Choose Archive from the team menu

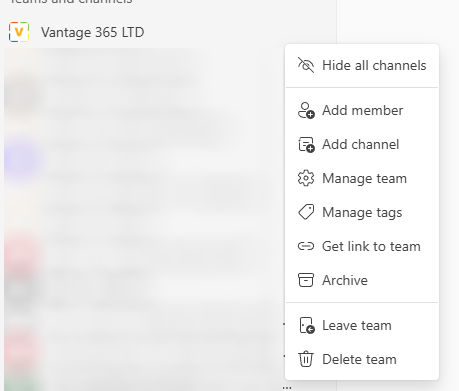point(362,280)
